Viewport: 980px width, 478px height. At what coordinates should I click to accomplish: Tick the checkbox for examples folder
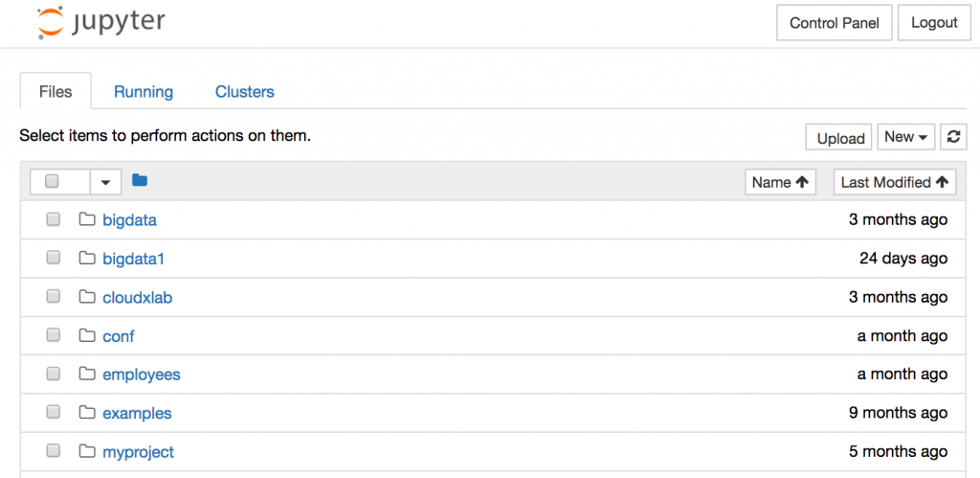coord(54,412)
